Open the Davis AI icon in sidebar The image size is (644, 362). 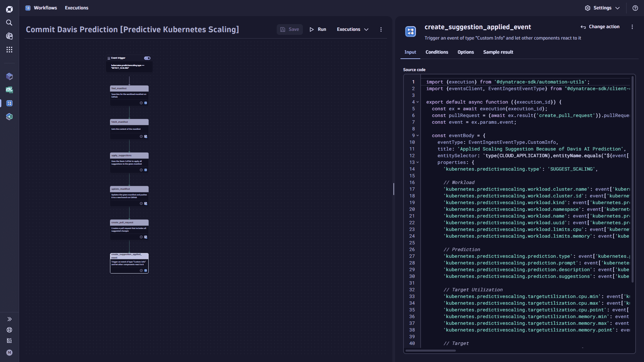[9, 36]
